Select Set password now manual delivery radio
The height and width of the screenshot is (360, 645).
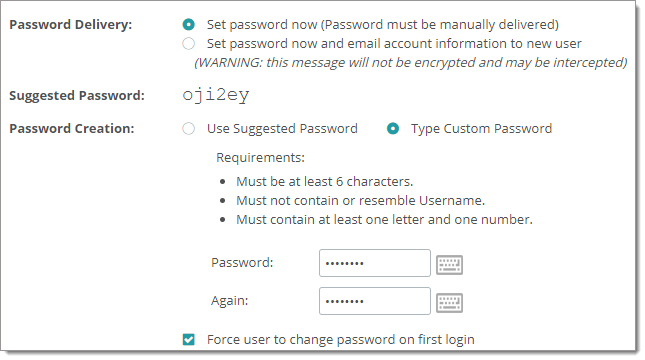pyautogui.click(x=188, y=25)
